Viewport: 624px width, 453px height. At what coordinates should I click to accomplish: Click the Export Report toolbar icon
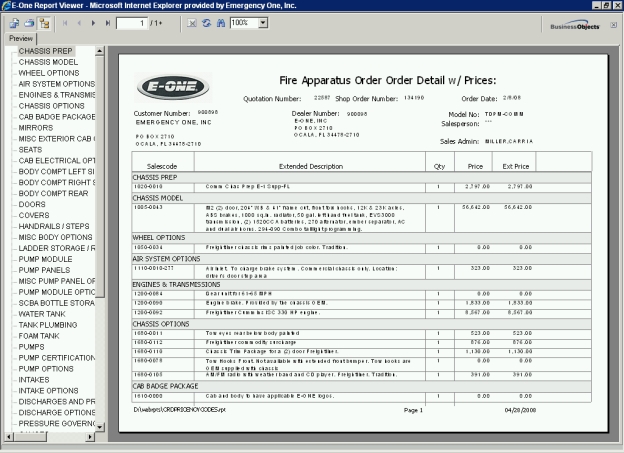click(x=14, y=23)
